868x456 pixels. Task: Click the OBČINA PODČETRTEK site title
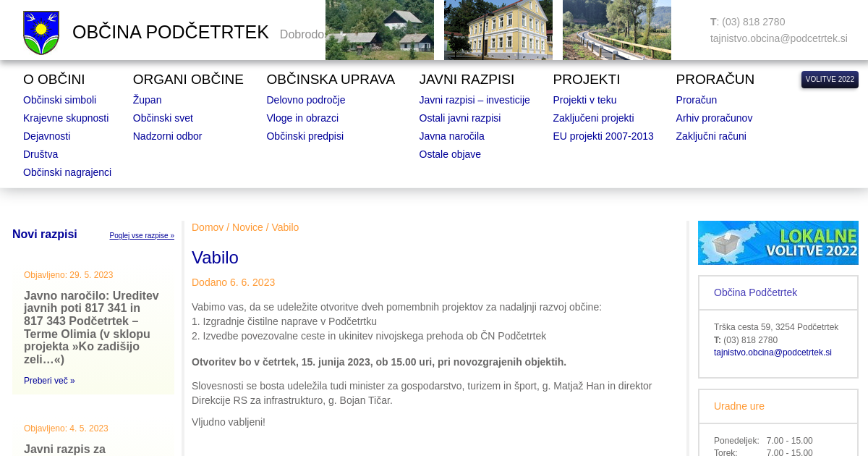pyautogui.click(x=171, y=33)
